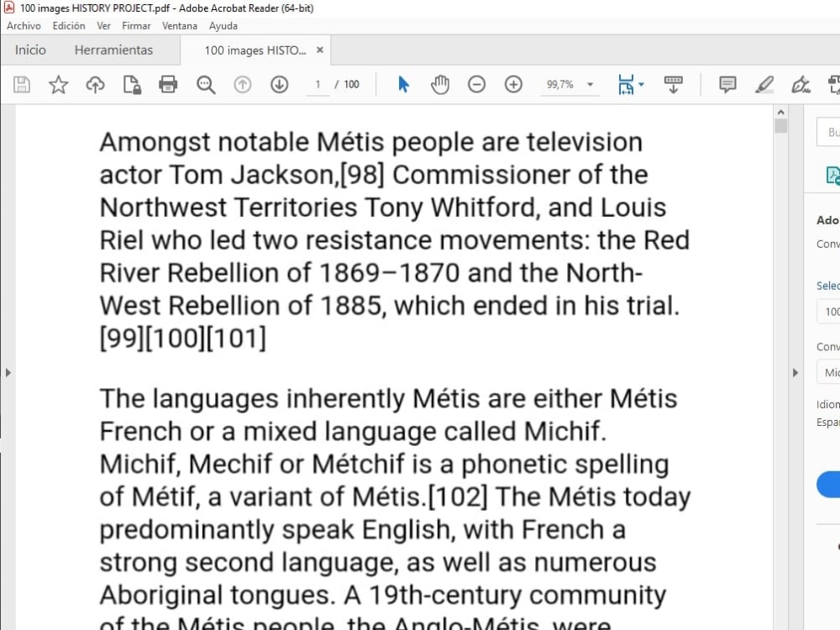Image resolution: width=840 pixels, height=630 pixels.
Task: Open Adobe Acrobat app icon in title bar
Action: click(9, 8)
